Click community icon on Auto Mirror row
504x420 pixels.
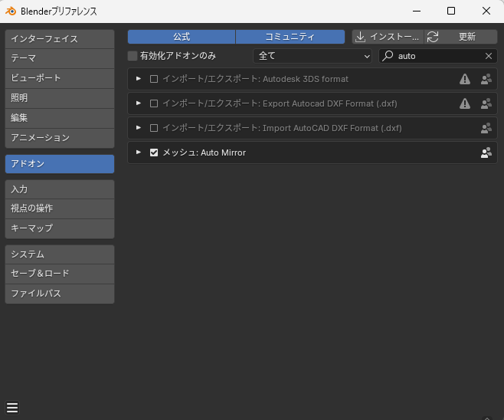pyautogui.click(x=486, y=153)
